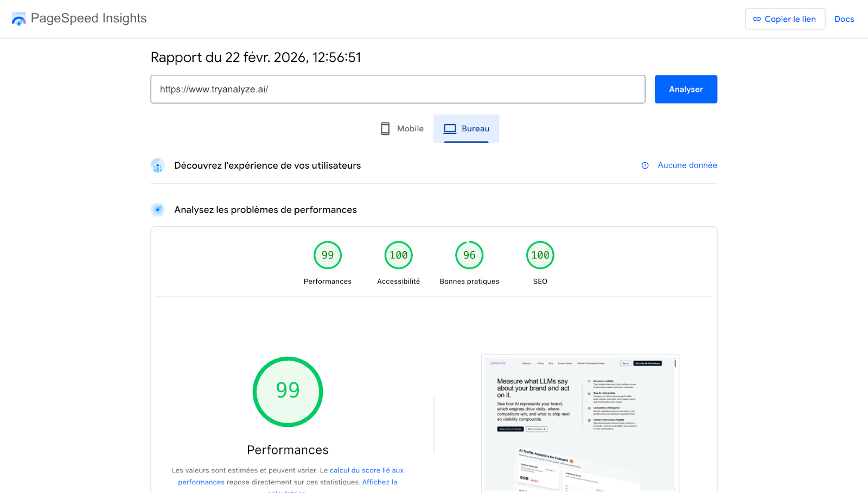Click the 'Aucune donnée' link
Image resolution: width=868 pixels, height=493 pixels.
(687, 165)
